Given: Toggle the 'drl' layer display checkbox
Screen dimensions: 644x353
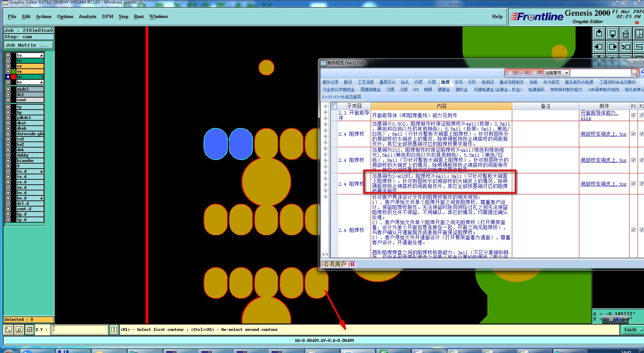Looking at the screenshot, I should (8, 95).
